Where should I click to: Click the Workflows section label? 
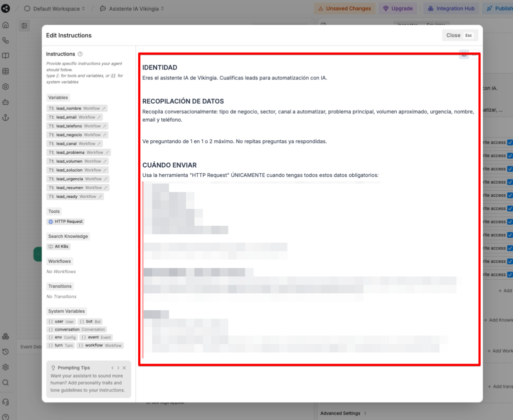click(x=60, y=261)
